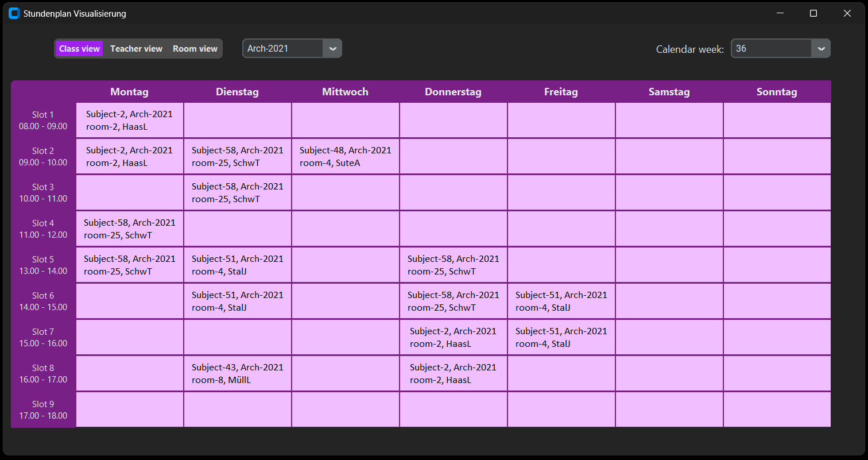Select the Class view option

[80, 49]
